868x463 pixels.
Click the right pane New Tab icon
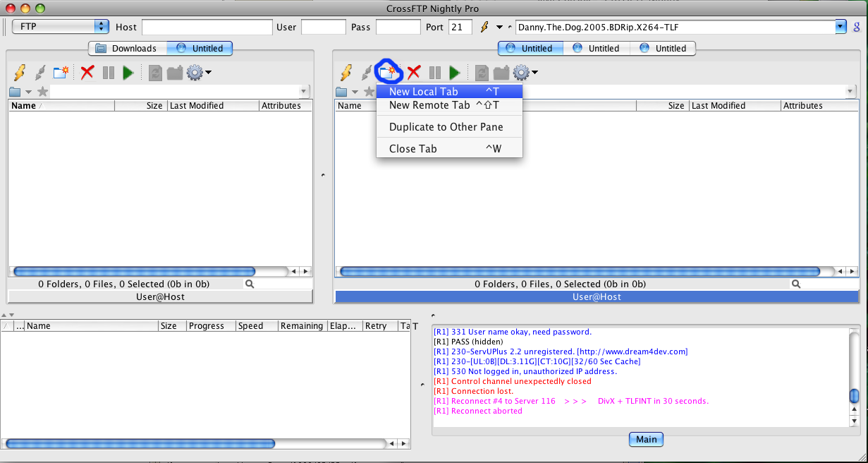pyautogui.click(x=388, y=72)
